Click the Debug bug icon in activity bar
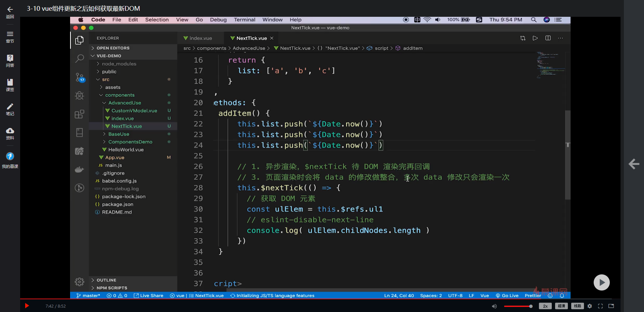 (x=79, y=96)
